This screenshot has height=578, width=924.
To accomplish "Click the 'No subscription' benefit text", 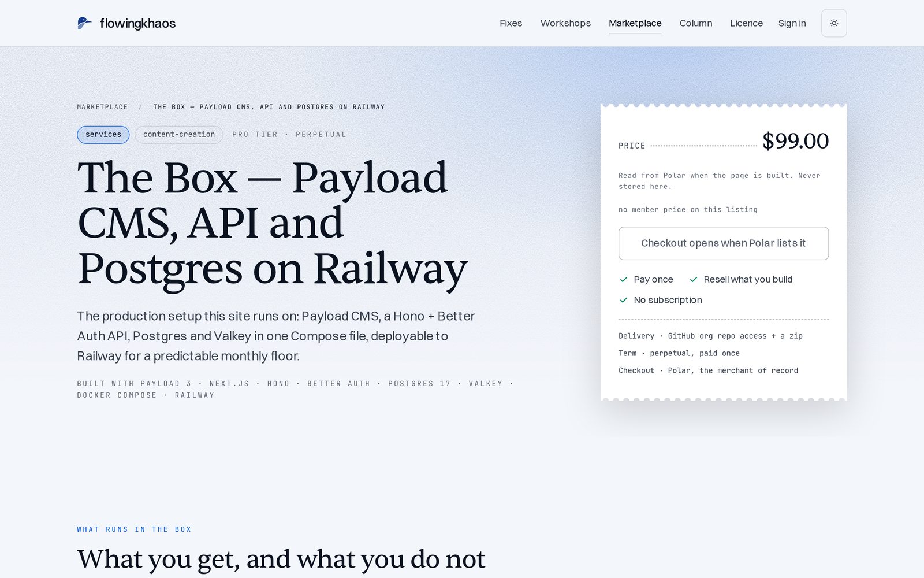I will tap(668, 300).
